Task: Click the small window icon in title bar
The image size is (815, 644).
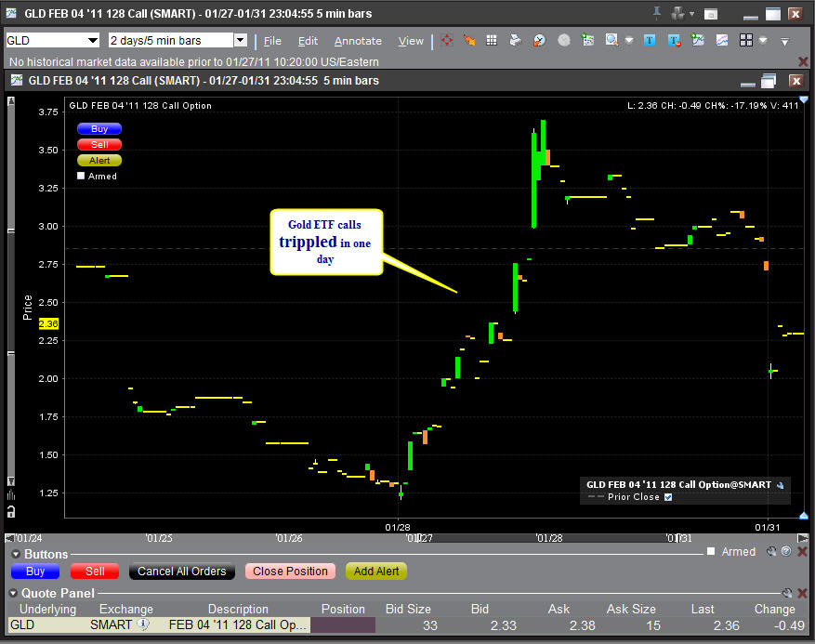Action: click(711, 14)
